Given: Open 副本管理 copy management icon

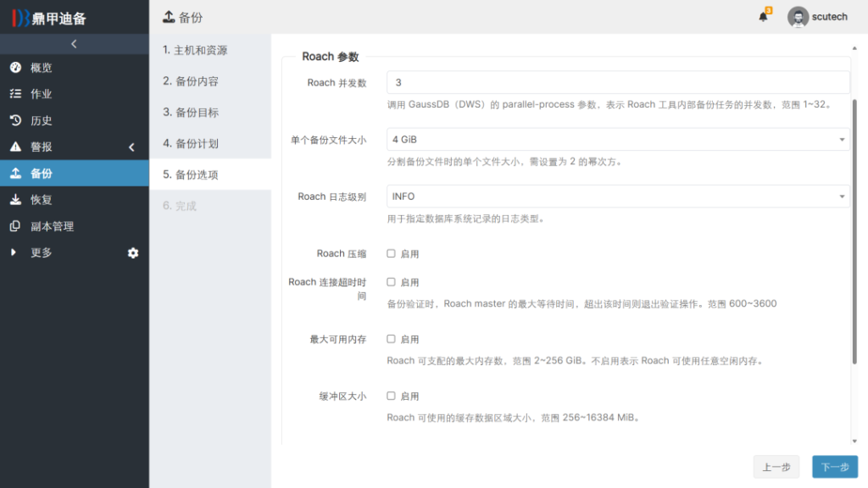Looking at the screenshot, I should click(15, 226).
